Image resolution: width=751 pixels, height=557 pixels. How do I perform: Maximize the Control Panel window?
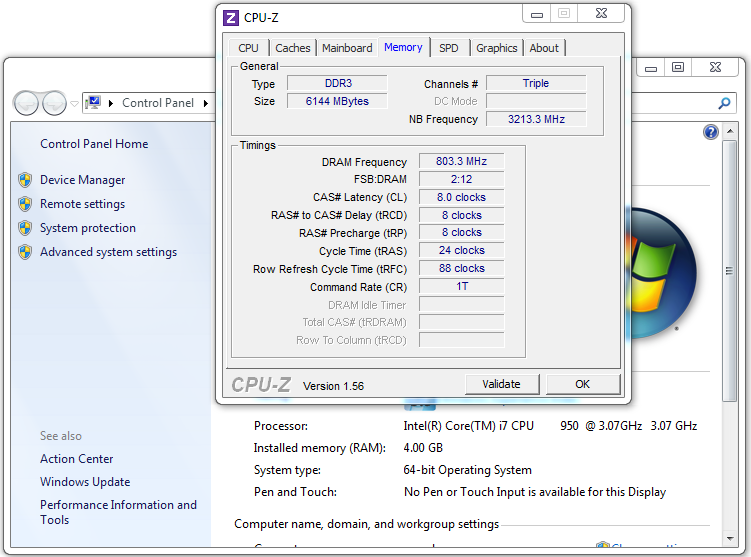(x=678, y=67)
